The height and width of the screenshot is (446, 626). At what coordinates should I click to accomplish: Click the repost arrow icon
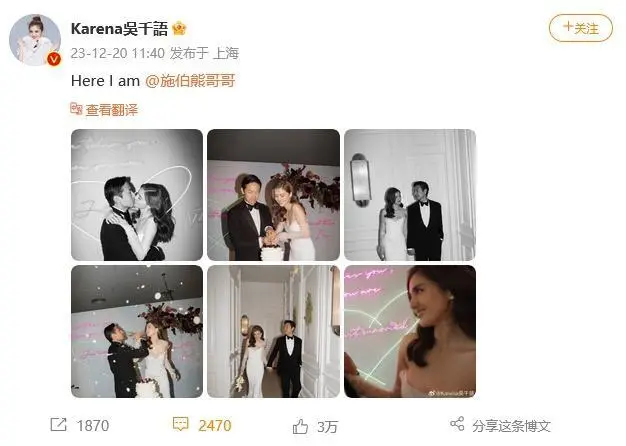pyautogui.click(x=58, y=424)
